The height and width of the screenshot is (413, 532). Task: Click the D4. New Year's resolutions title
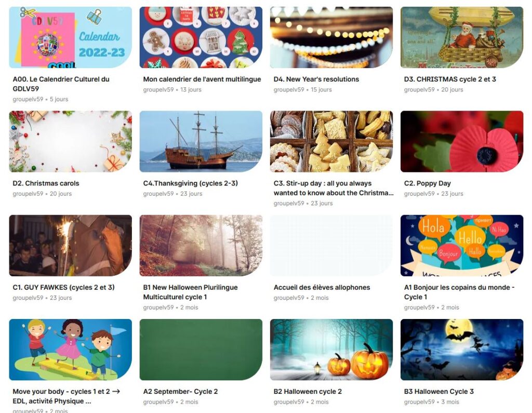316,79
